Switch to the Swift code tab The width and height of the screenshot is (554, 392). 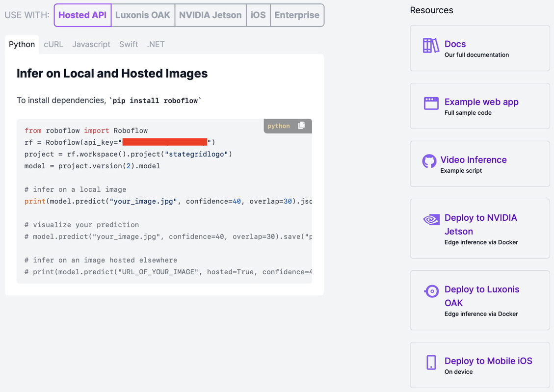[129, 44]
